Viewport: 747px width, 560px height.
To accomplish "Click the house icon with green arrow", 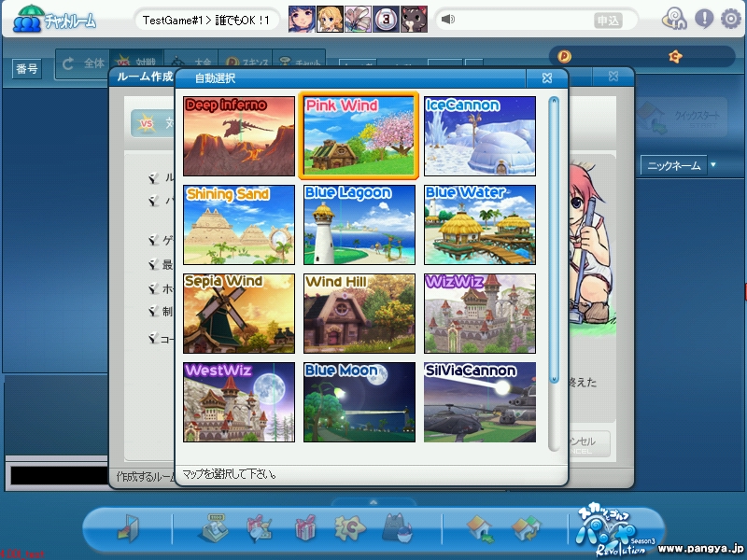I will (479, 528).
